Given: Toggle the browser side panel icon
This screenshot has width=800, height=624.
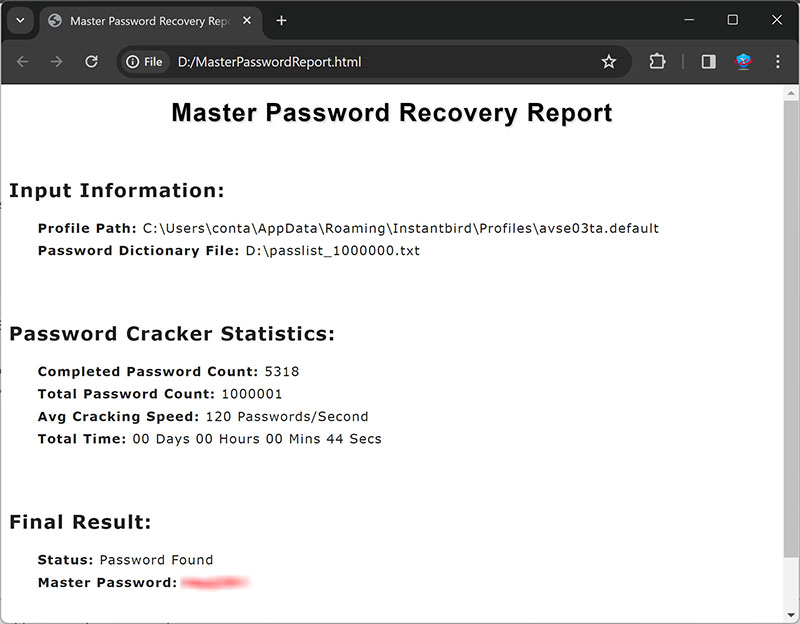Looking at the screenshot, I should point(708,62).
